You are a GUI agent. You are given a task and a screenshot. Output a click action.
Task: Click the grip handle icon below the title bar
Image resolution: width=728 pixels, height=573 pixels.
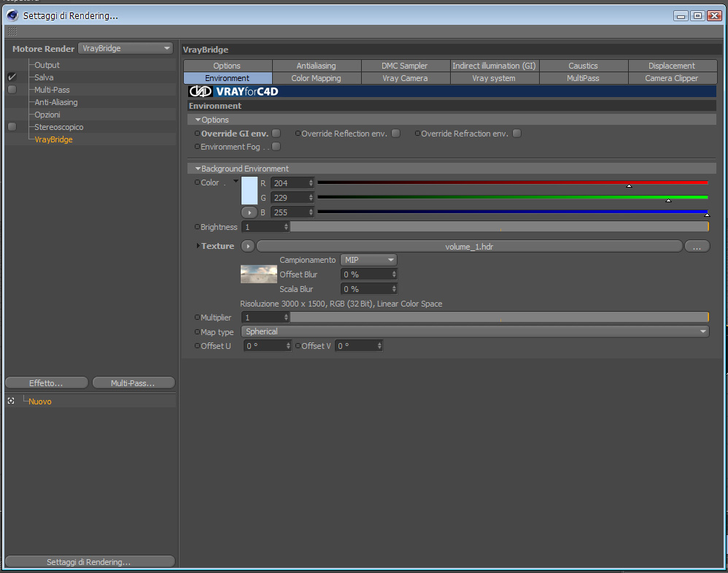point(12,31)
